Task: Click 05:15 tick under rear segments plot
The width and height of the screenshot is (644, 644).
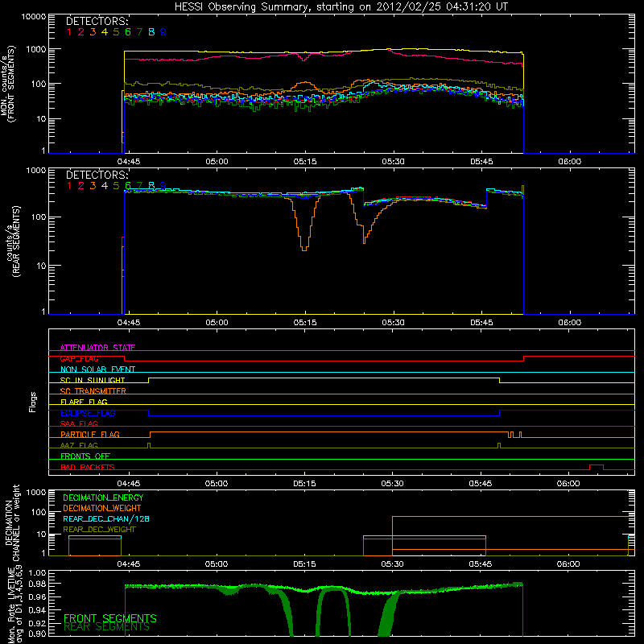Action: (305, 323)
